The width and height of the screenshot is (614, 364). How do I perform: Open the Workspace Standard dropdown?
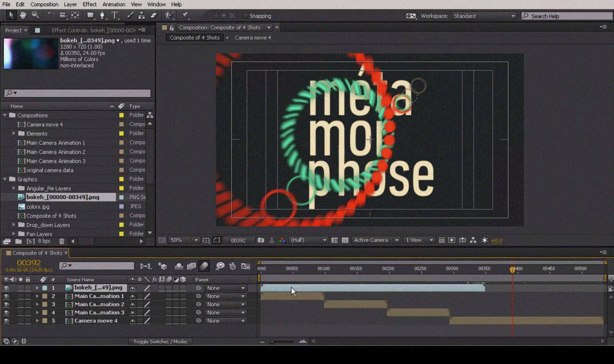point(484,16)
